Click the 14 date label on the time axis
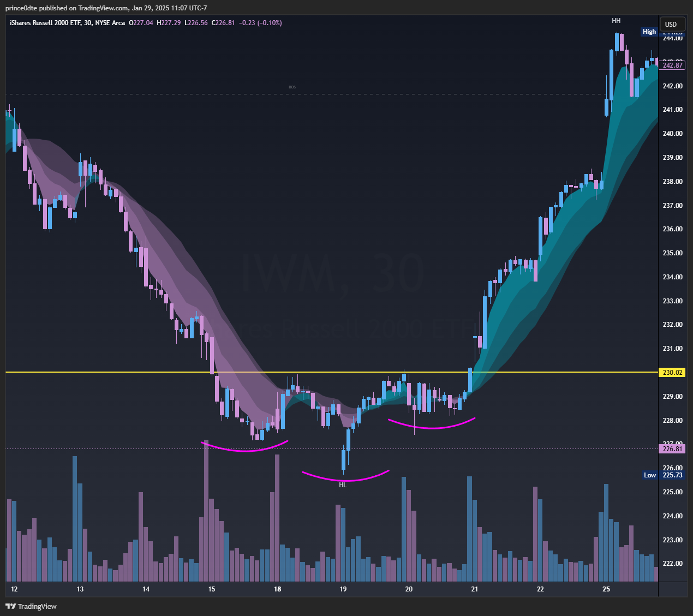The height and width of the screenshot is (616, 693). (146, 589)
